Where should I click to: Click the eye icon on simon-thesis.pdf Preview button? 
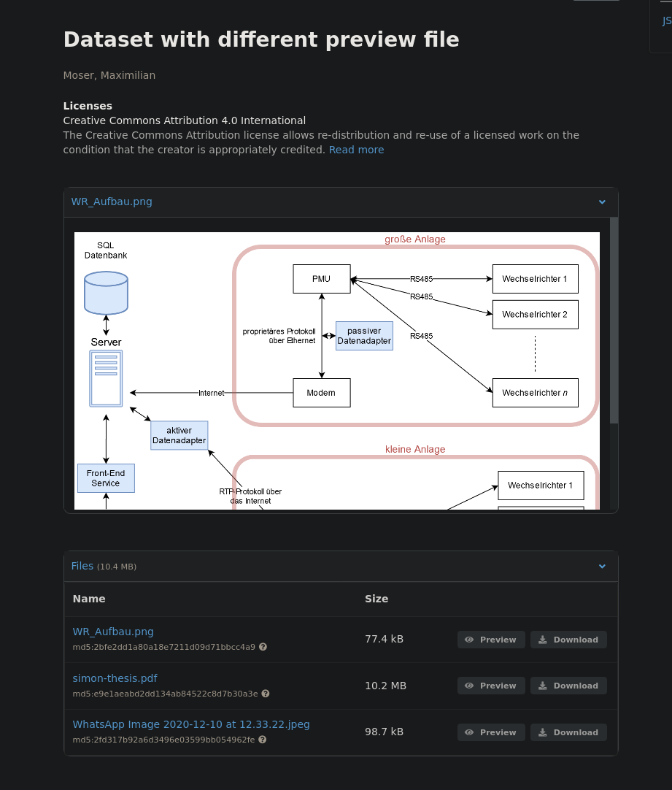[x=469, y=686]
